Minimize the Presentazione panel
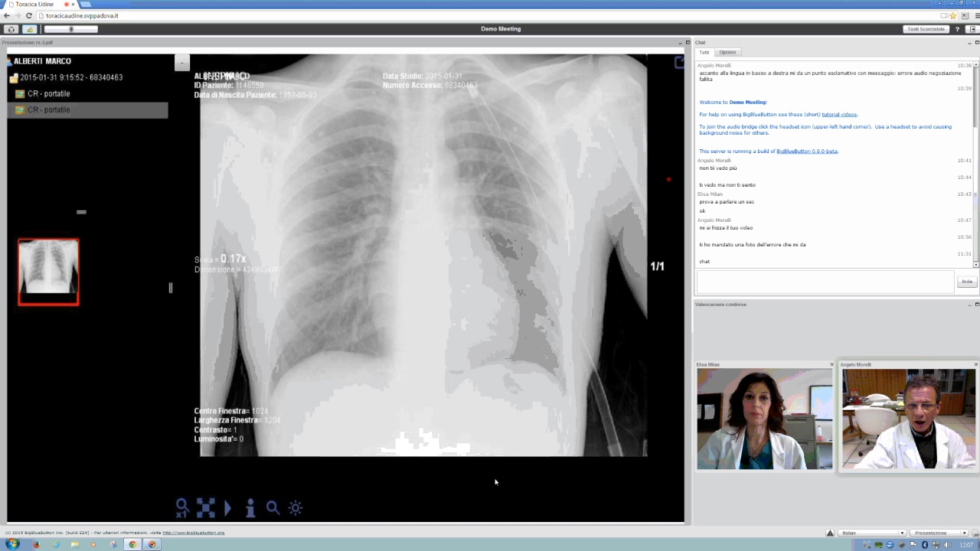This screenshot has width=980, height=551. (x=679, y=42)
